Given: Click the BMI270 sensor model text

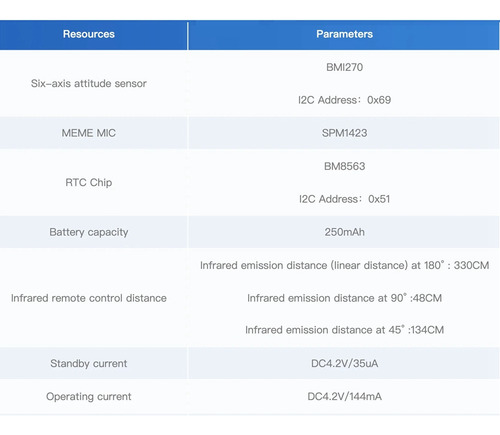Looking at the screenshot, I should pyautogui.click(x=344, y=67).
